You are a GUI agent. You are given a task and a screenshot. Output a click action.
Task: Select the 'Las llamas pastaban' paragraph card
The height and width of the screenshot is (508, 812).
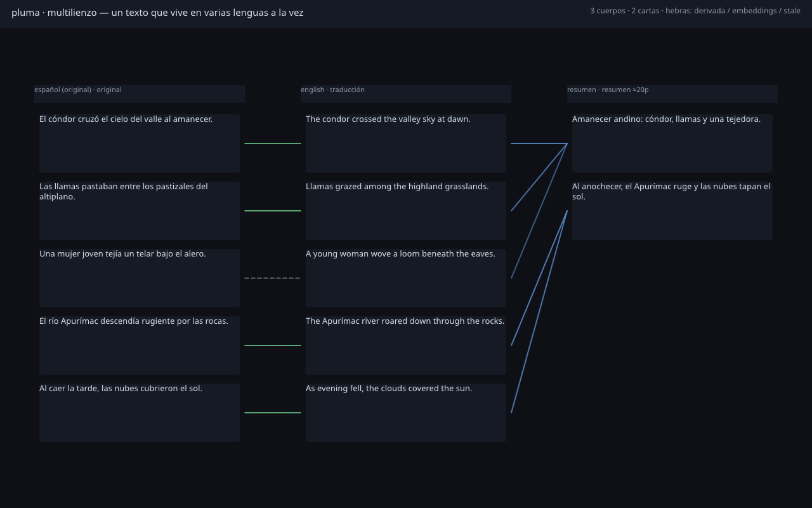[140, 211]
